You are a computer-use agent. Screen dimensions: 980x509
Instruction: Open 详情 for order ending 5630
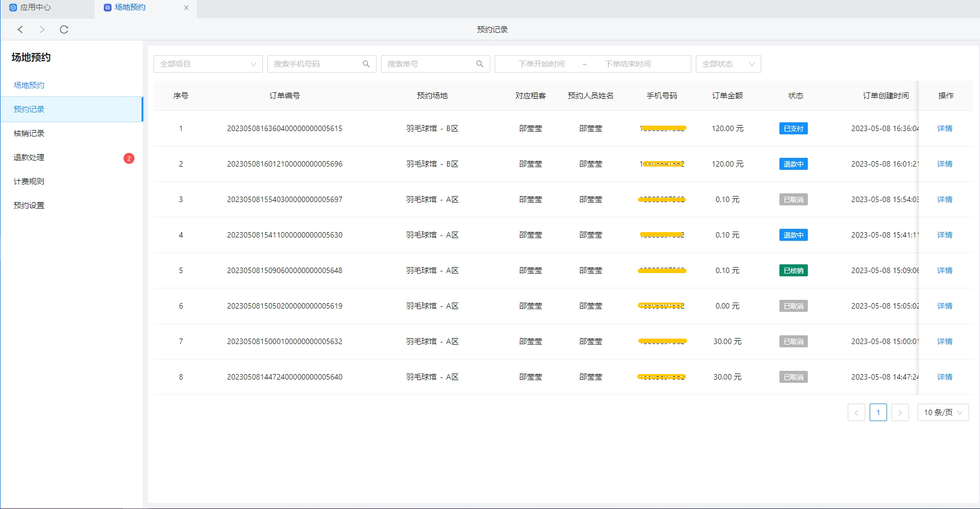[944, 235]
